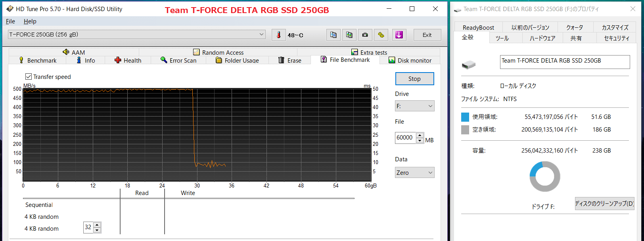This screenshot has width=644, height=241.
Task: Click the Sequential row label
Action: (x=39, y=205)
